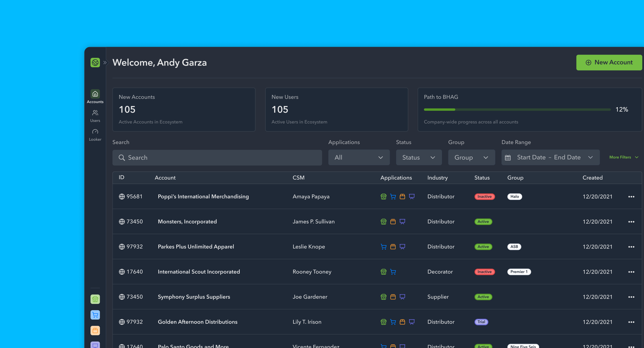644x348 pixels.
Task: Click three-dots menu for Monsters, Incorporated row
Action: (631, 222)
